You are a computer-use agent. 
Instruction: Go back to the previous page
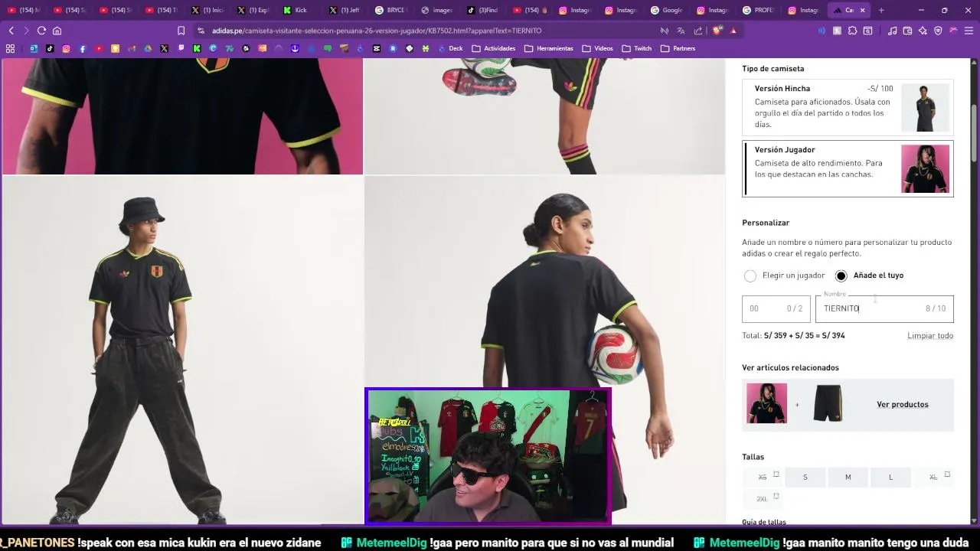(x=11, y=31)
